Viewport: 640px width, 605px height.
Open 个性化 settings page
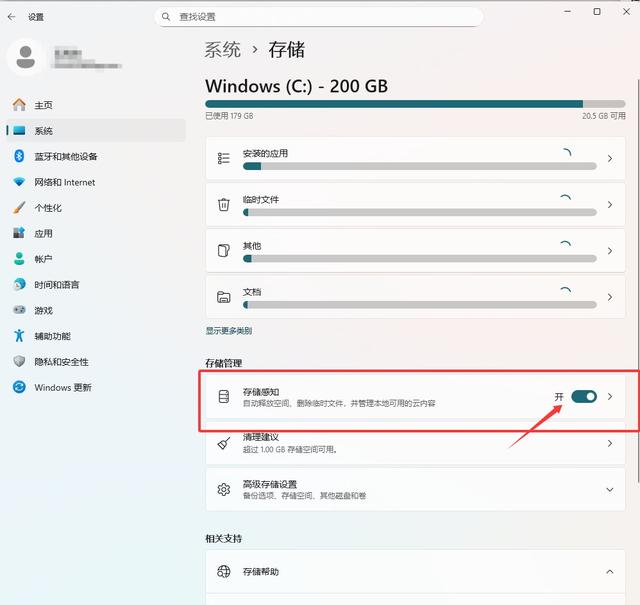[96, 207]
